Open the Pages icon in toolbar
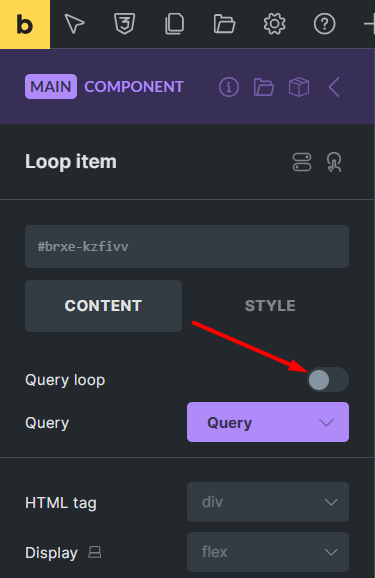The height and width of the screenshot is (578, 375). coord(174,24)
